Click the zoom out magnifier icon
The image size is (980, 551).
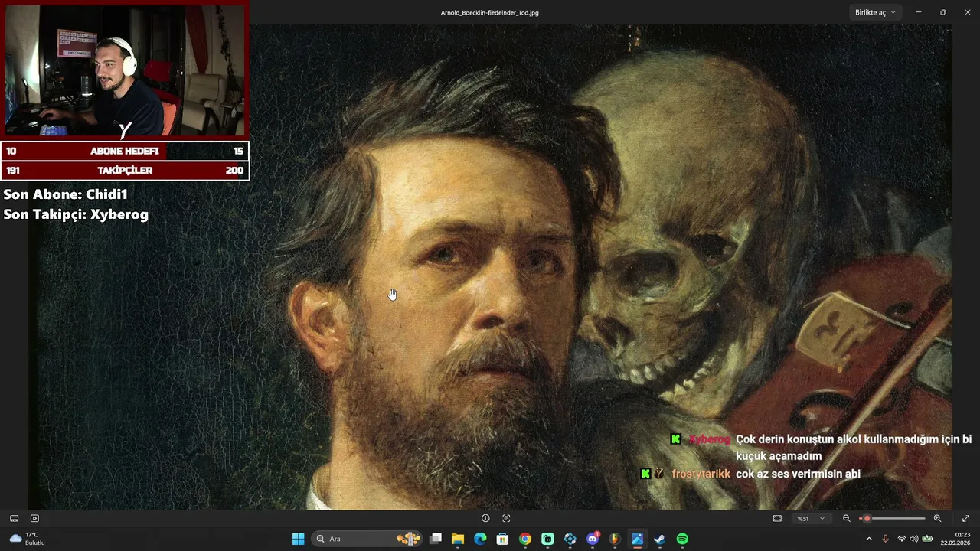847,518
